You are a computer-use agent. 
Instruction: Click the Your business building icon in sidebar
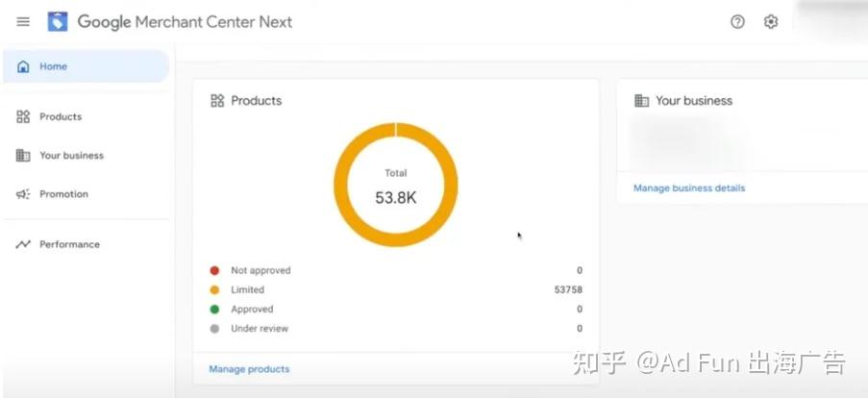pos(23,156)
